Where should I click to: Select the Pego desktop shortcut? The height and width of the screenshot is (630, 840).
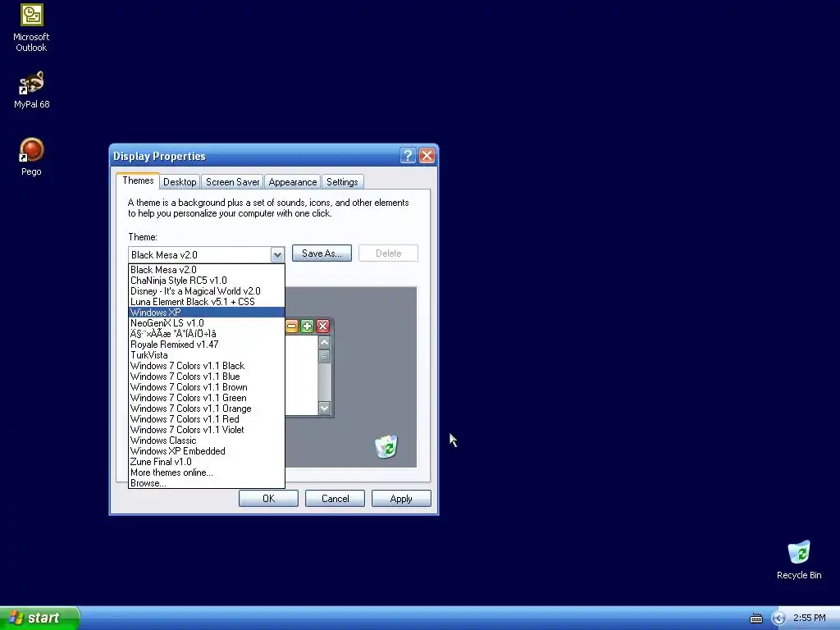(x=32, y=157)
